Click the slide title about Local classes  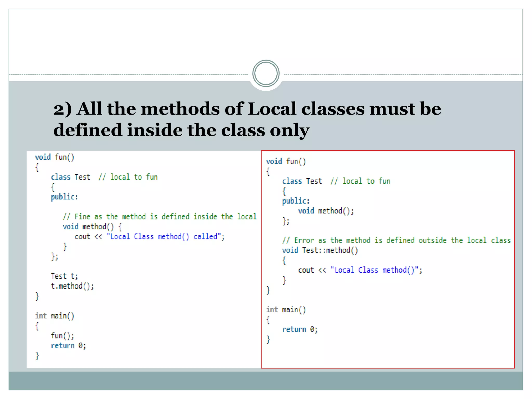click(247, 119)
